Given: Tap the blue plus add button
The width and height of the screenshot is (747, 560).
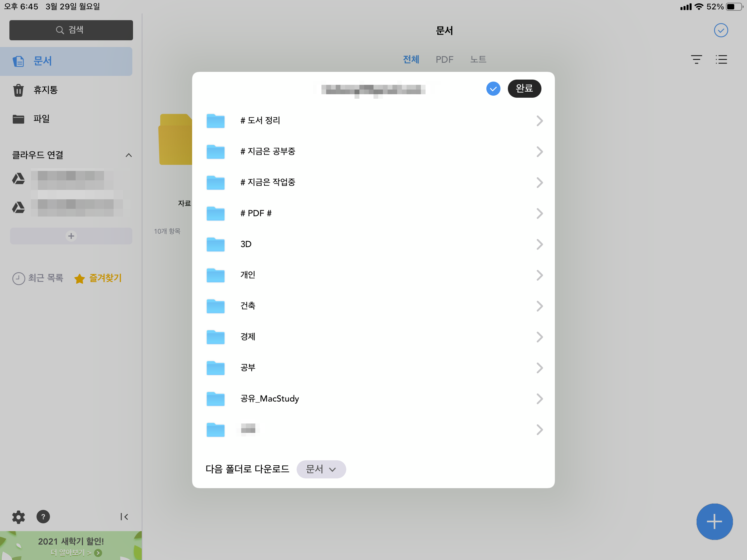Looking at the screenshot, I should tap(714, 521).
